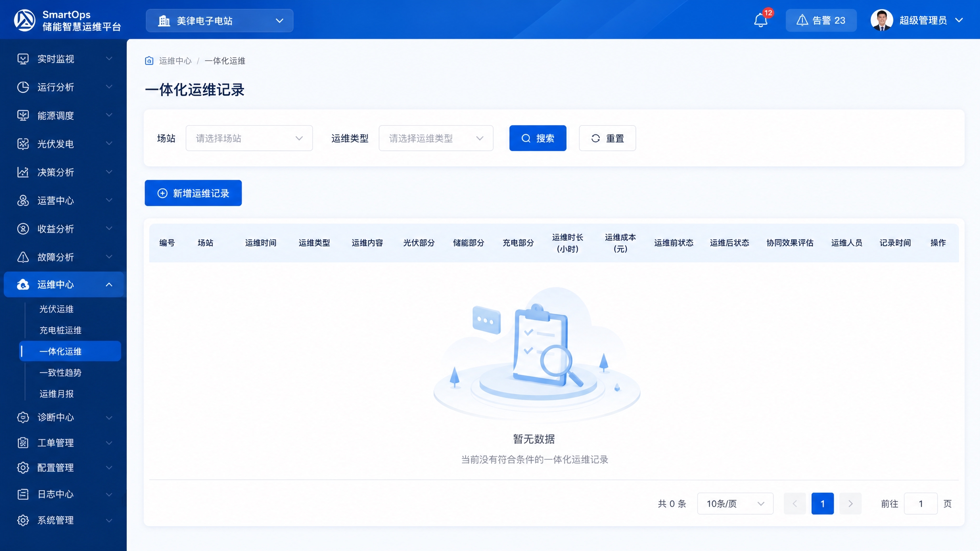
Task: Click the 前往 page number input
Action: click(x=921, y=504)
